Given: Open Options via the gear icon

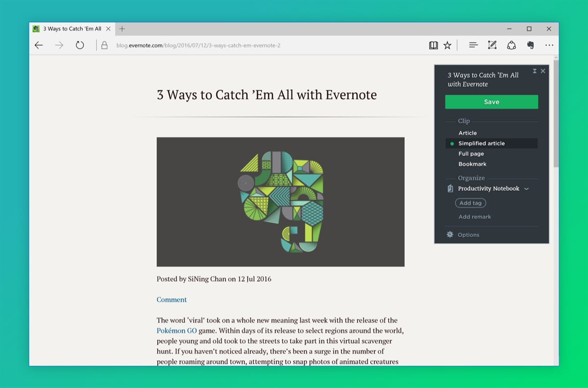Looking at the screenshot, I should pos(450,234).
